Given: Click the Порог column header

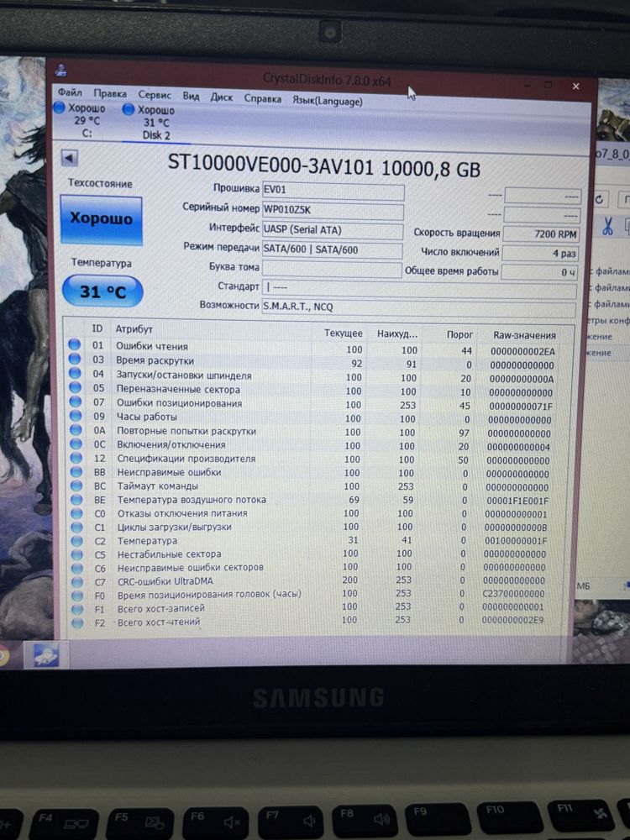Looking at the screenshot, I should [459, 335].
